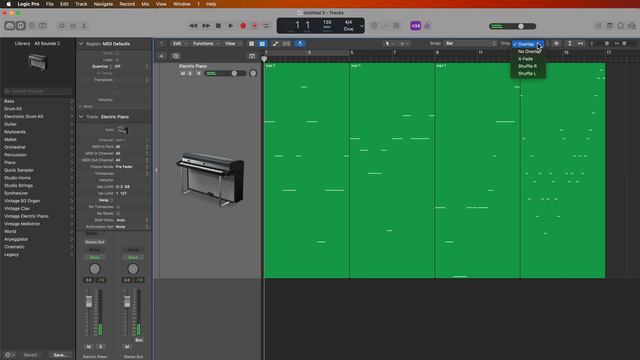
Task: Select No Overlap in Drag menu
Action: click(529, 51)
